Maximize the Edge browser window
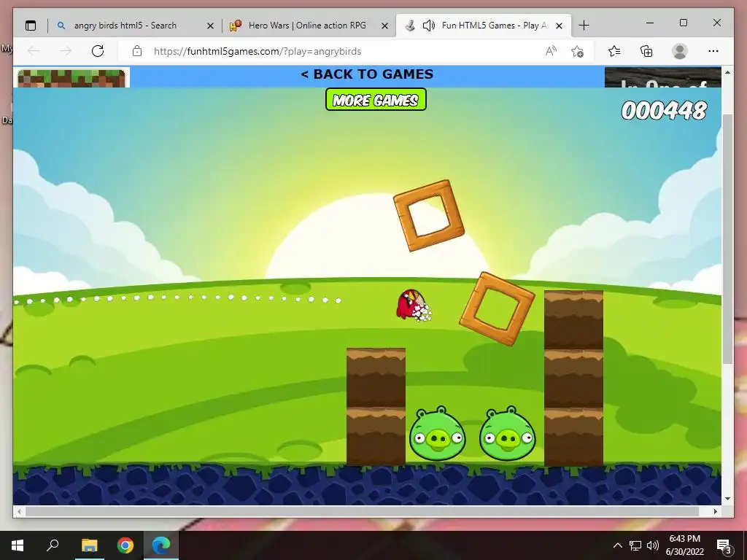Screen dimensions: 747x560 pos(683,23)
